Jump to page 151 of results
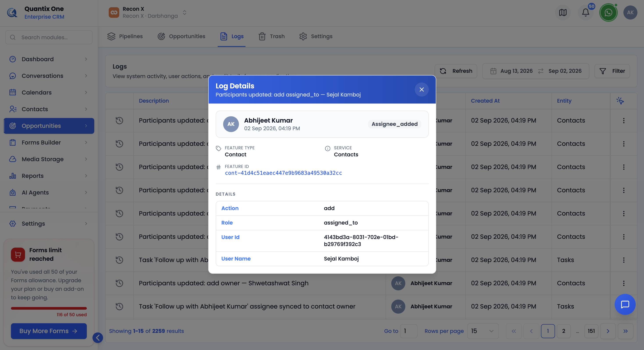Image resolution: width=644 pixels, height=350 pixels. (591, 331)
